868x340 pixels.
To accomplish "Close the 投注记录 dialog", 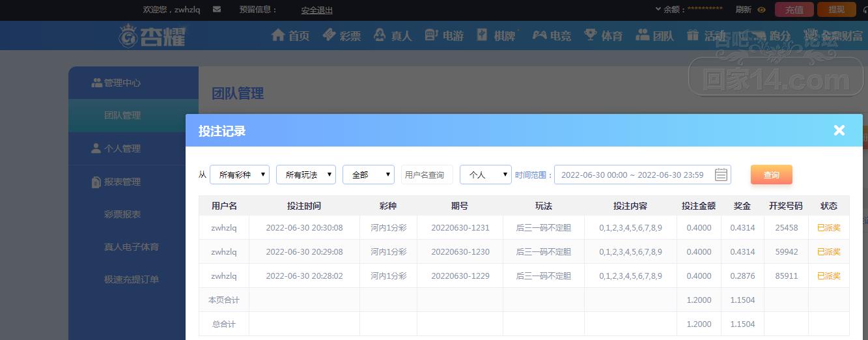I will click(x=839, y=130).
